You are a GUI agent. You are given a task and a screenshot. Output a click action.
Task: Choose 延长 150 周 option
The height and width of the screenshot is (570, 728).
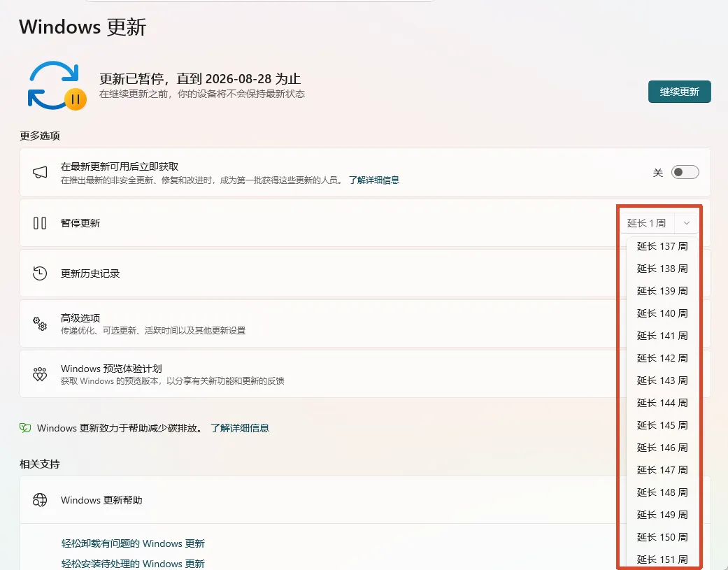click(662, 537)
